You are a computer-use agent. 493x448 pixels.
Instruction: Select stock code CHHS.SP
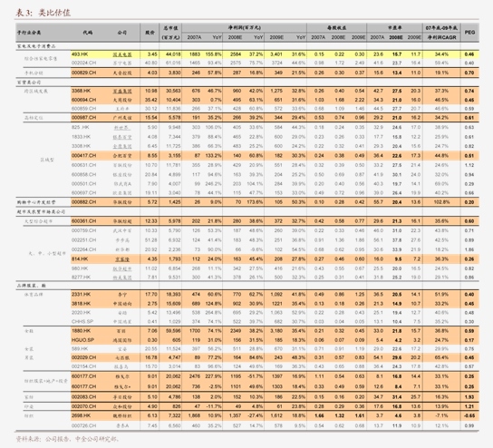pos(82,322)
